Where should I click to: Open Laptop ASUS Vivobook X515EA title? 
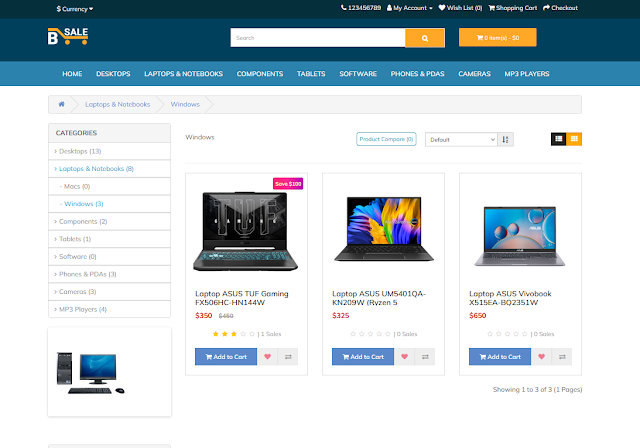(x=510, y=298)
